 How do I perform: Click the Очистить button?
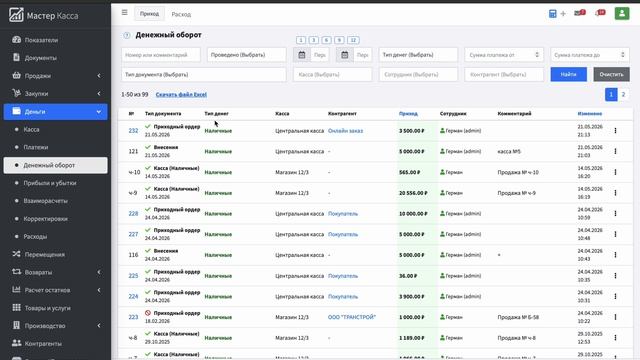point(611,74)
